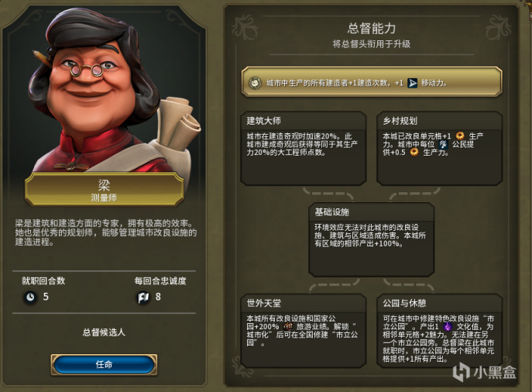Click the second production icon near +0.5

[414, 153]
